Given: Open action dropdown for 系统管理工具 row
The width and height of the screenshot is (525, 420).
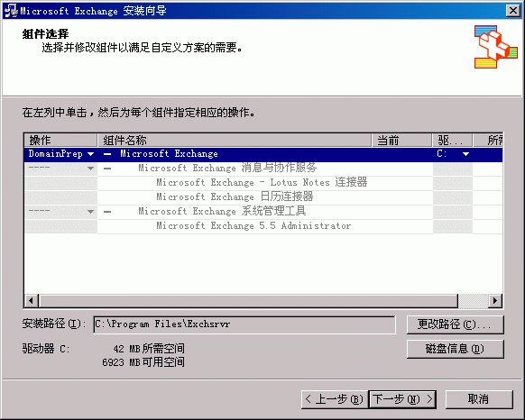Looking at the screenshot, I should click(90, 212).
